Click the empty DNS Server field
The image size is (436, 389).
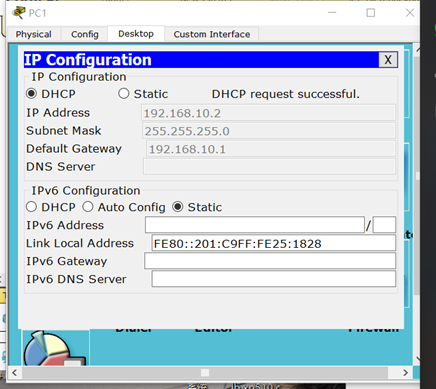269,167
